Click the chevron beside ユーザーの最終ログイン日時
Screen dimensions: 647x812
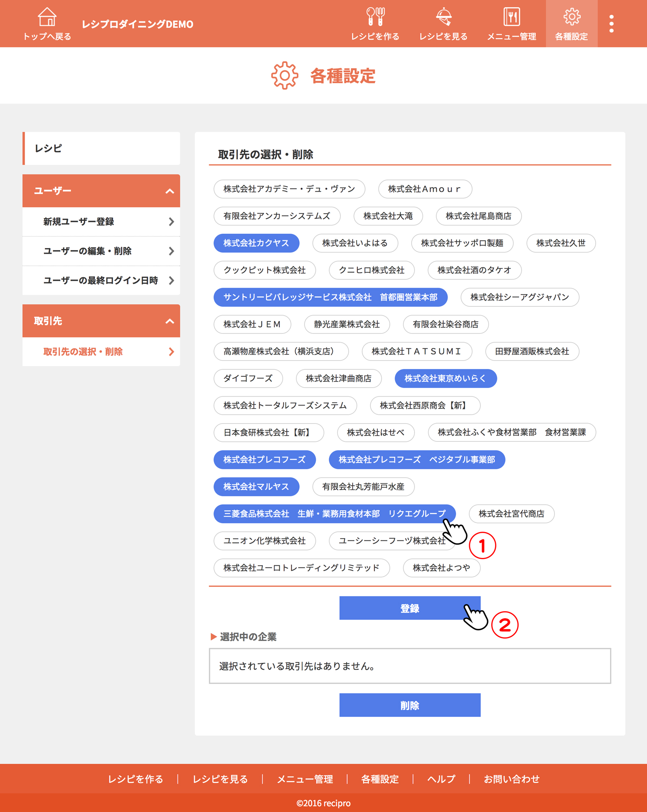coord(171,280)
